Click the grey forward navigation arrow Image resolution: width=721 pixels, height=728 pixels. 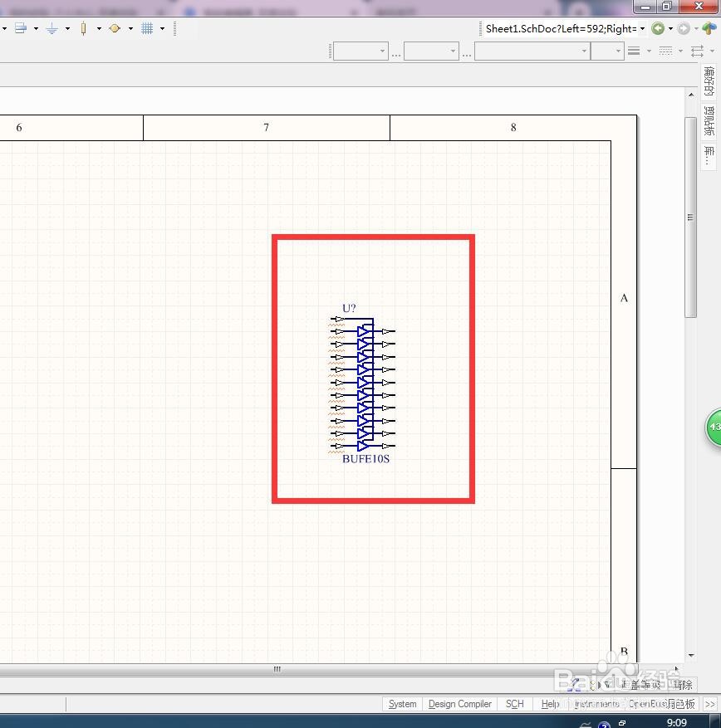tap(684, 28)
